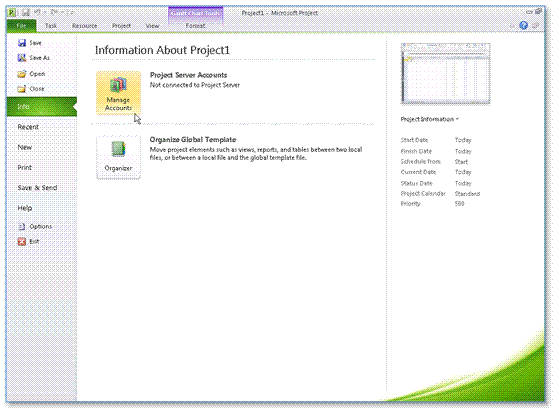
Task: Click the Options icon in the sidebar
Action: [x=22, y=226]
